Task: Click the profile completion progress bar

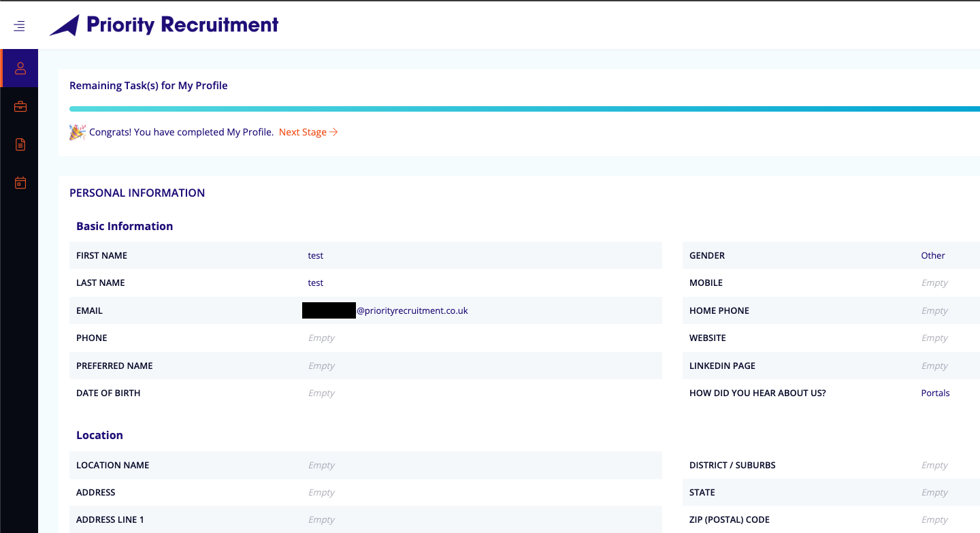Action: pyautogui.click(x=524, y=109)
